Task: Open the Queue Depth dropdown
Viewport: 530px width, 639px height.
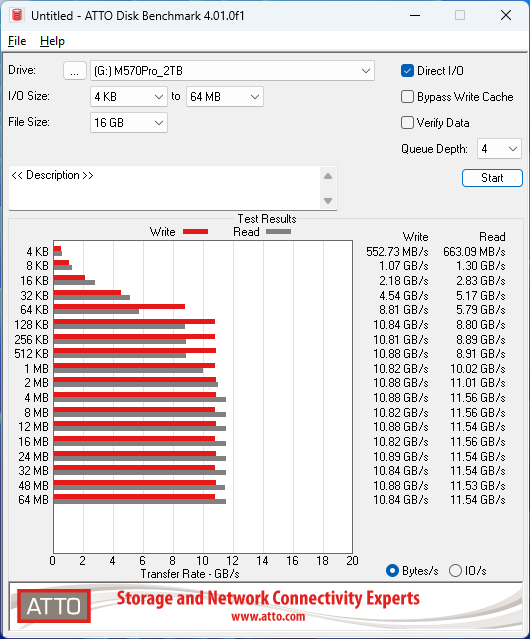Action: (499, 149)
